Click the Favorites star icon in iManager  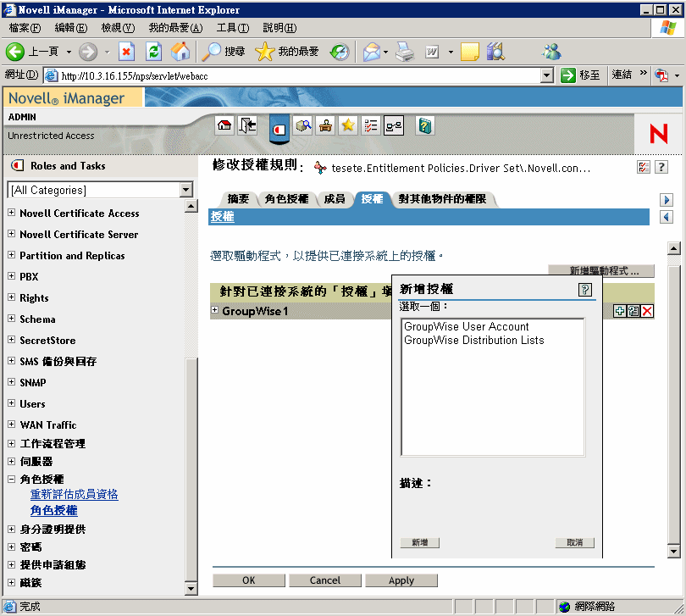[x=348, y=126]
